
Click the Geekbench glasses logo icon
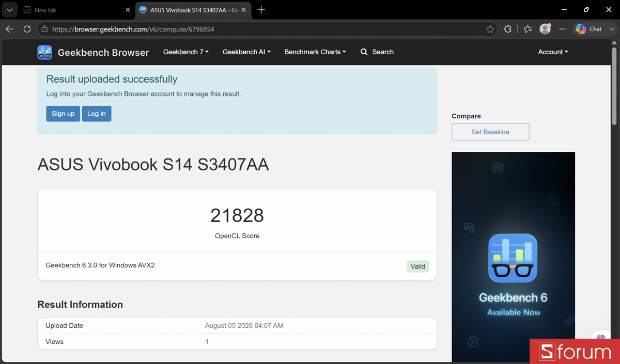tap(45, 52)
